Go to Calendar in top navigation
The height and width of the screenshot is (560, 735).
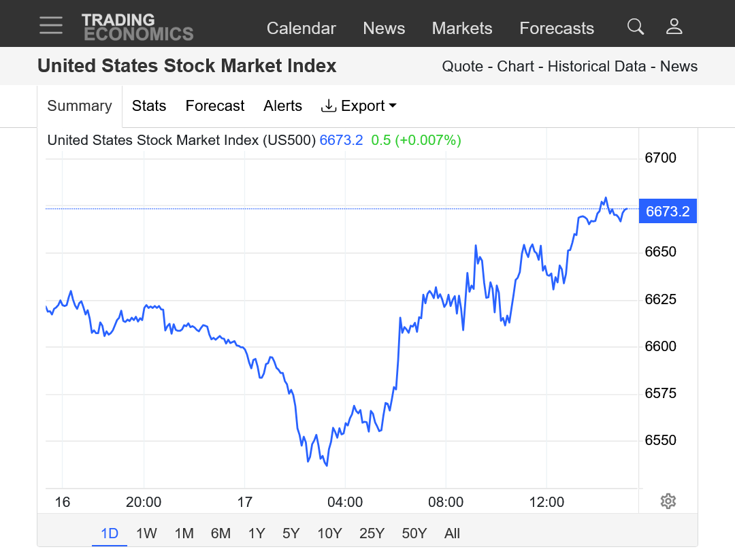pos(301,29)
